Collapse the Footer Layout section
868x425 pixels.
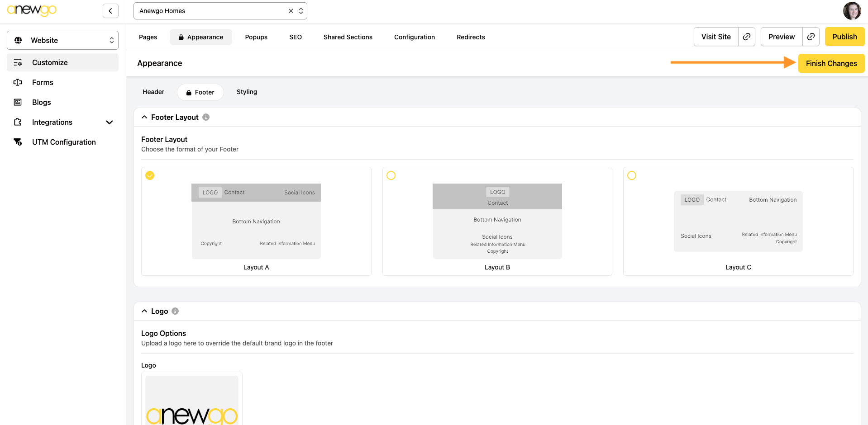144,117
